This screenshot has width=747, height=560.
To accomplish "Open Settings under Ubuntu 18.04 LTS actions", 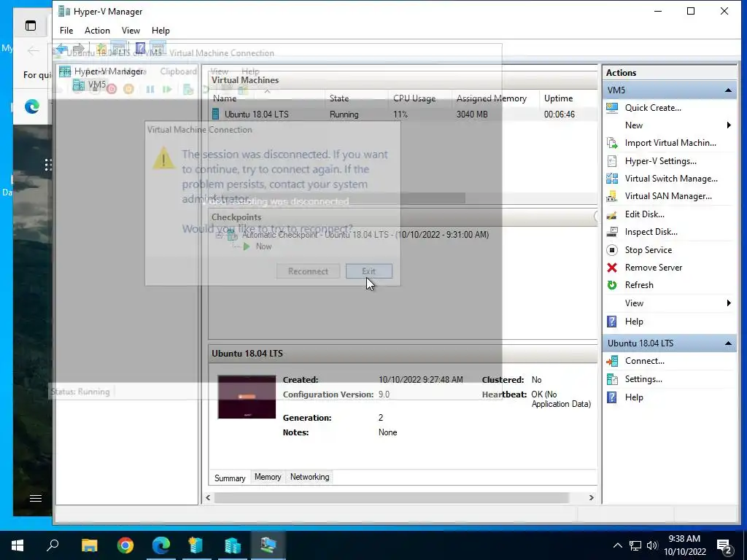I will click(x=643, y=379).
